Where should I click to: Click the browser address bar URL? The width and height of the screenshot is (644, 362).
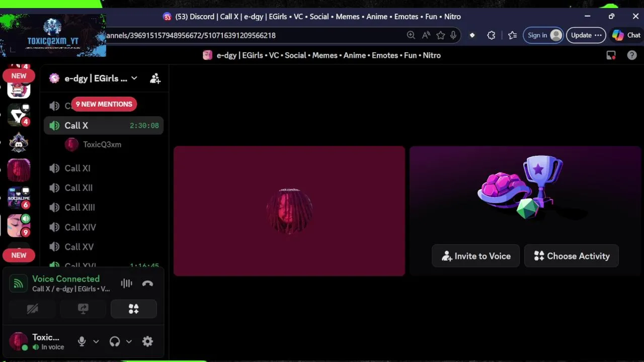point(191,35)
